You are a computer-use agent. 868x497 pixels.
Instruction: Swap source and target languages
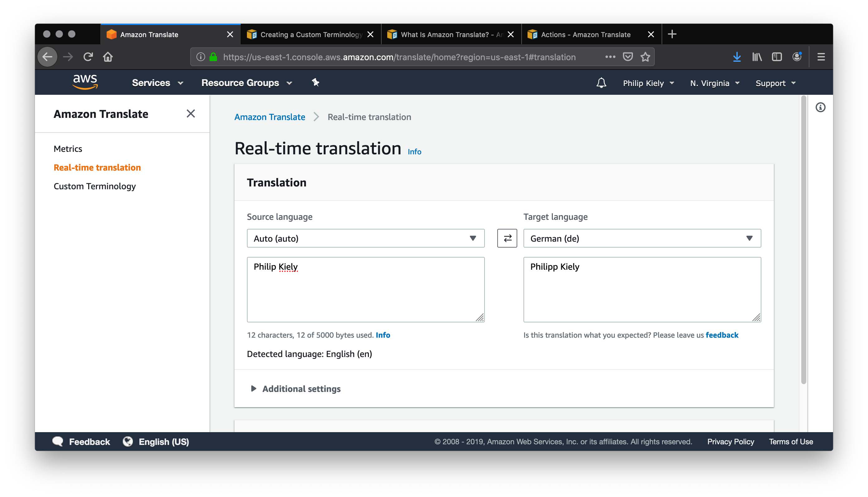pos(507,238)
